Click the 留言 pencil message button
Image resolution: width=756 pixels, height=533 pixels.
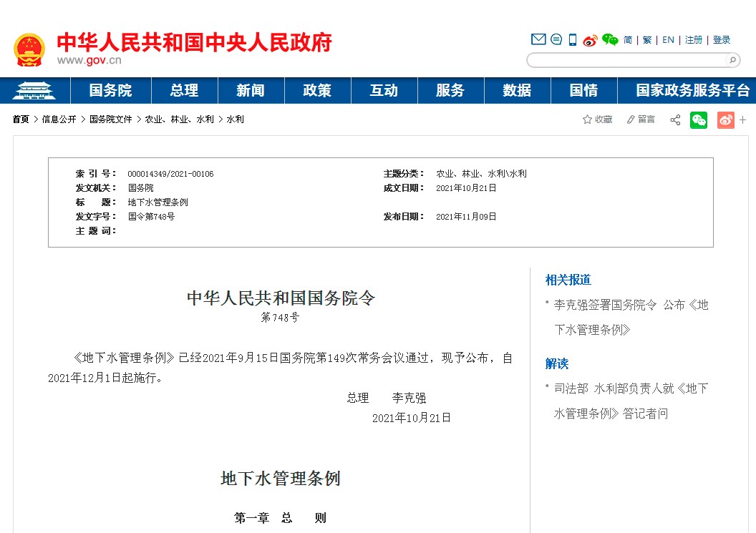click(x=641, y=119)
